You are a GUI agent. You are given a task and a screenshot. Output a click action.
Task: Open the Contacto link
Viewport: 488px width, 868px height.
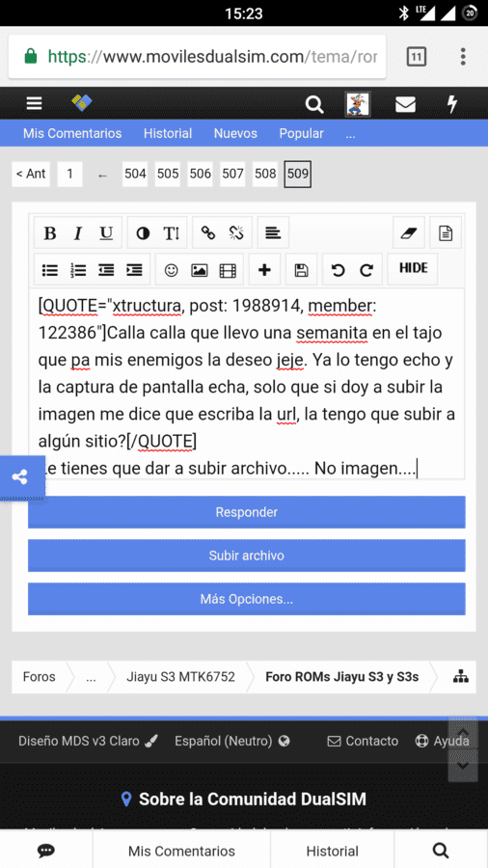pos(363,741)
